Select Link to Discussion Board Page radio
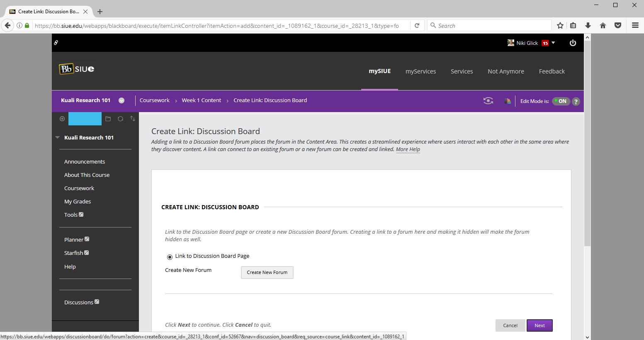The image size is (644, 340). [x=170, y=257]
